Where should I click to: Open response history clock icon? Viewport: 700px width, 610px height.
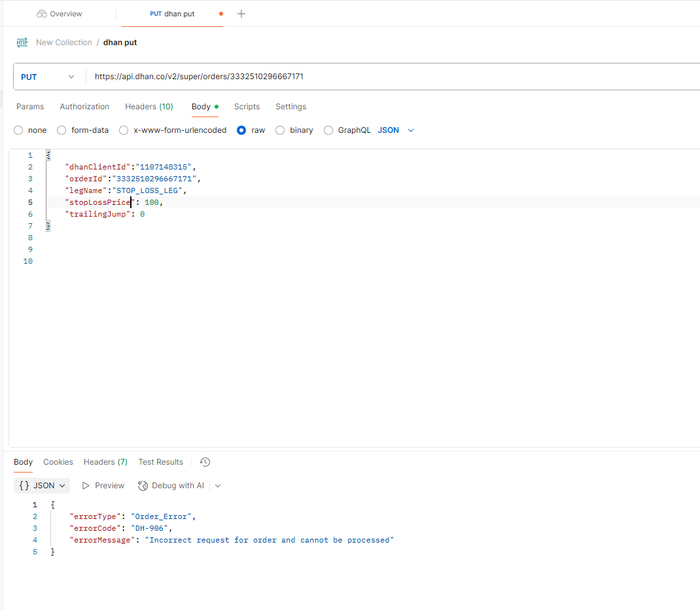click(205, 462)
